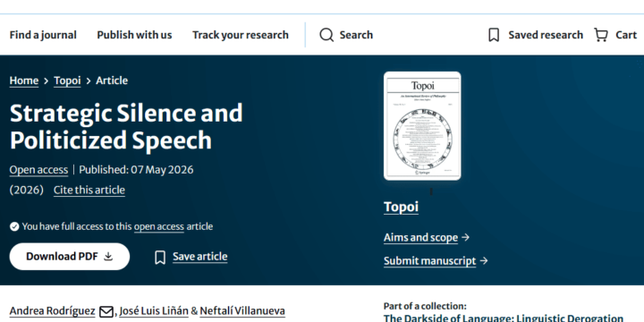Click Part of a collection: label

425,306
